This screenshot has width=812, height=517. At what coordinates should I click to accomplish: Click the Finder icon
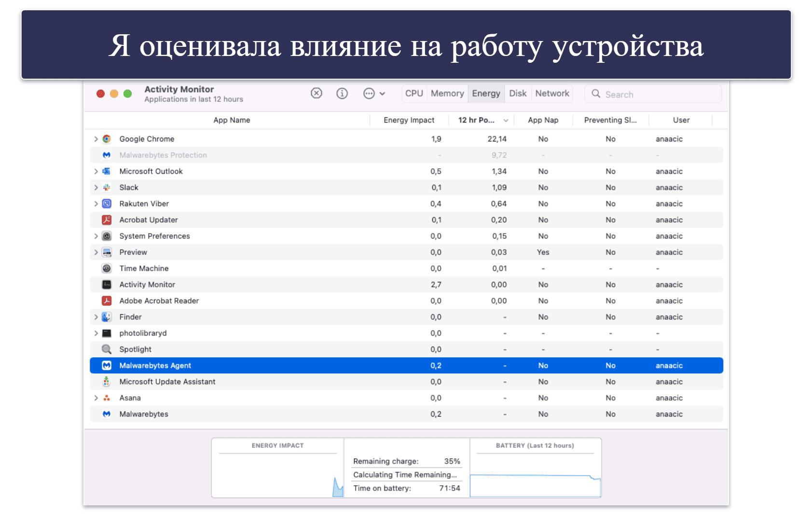click(x=107, y=317)
